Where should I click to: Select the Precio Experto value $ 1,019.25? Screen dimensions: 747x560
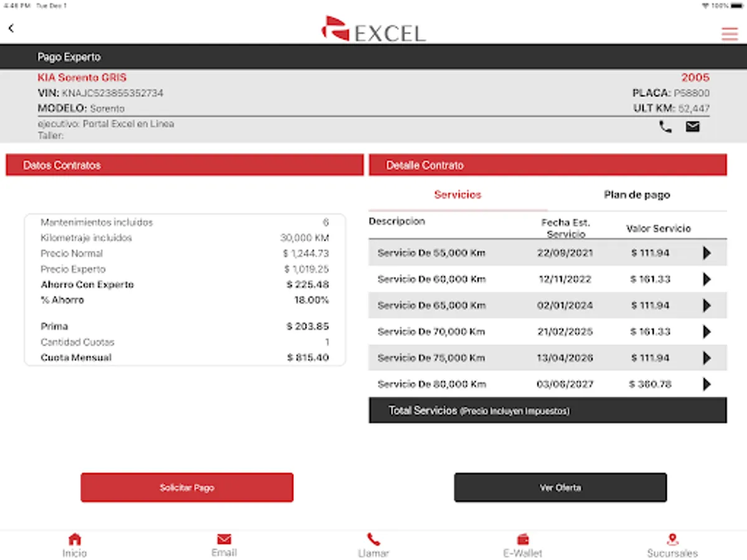[x=306, y=269]
